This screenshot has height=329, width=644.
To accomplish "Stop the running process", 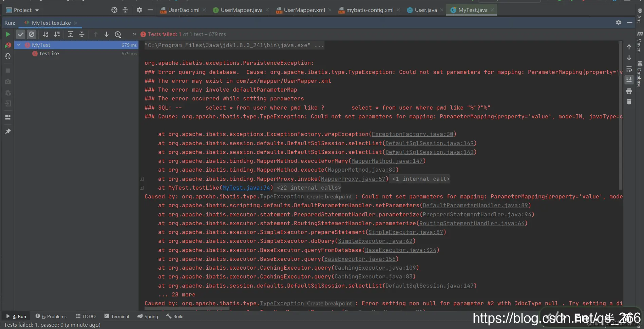I will pyautogui.click(x=8, y=71).
